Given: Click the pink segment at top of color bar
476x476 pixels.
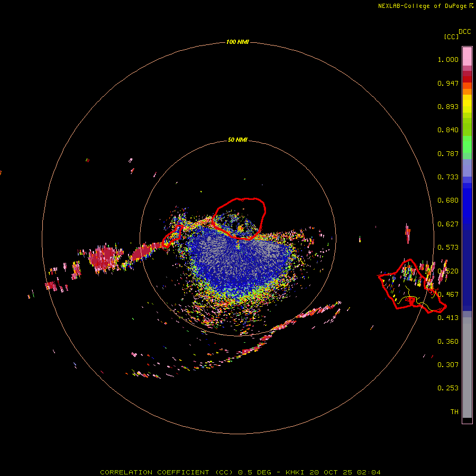Looking at the screenshot, I should pyautogui.click(x=467, y=57).
